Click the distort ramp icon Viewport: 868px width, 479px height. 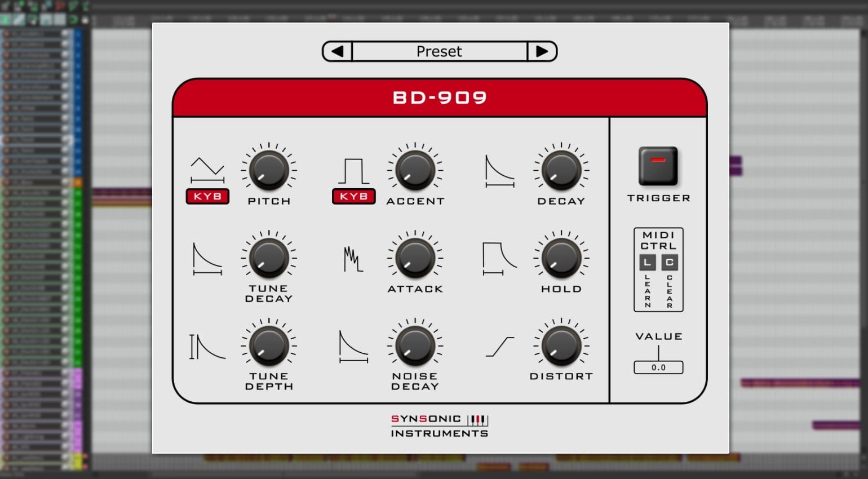click(500, 347)
